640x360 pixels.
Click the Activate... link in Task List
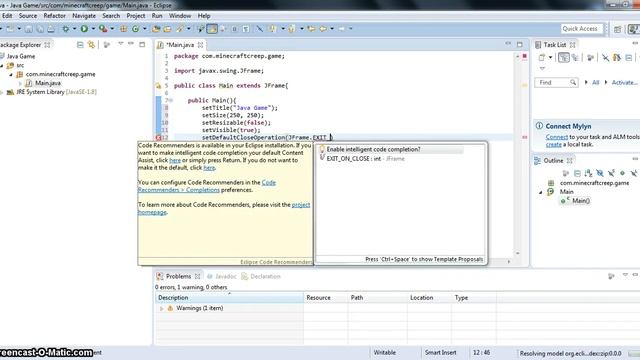(624, 82)
